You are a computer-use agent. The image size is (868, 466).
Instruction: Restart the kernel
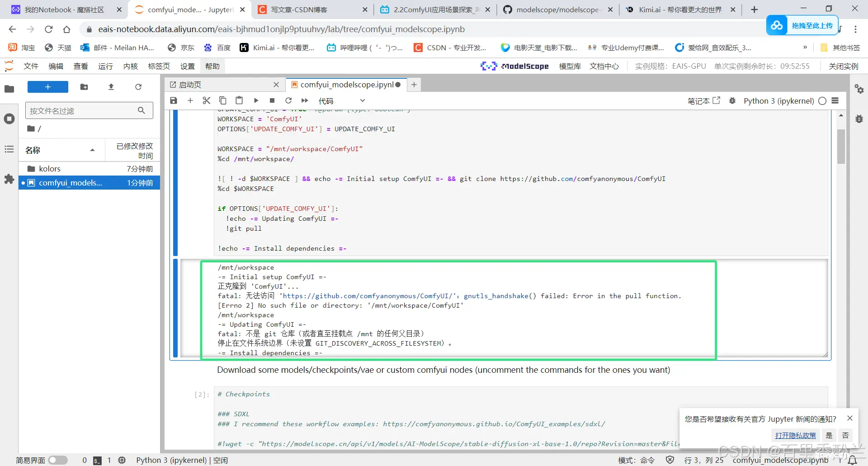[288, 100]
